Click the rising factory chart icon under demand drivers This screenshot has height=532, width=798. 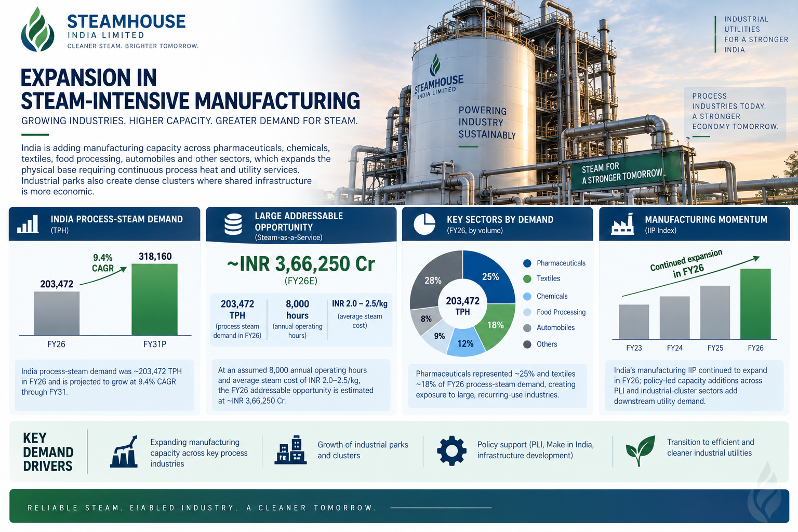pos(124,451)
